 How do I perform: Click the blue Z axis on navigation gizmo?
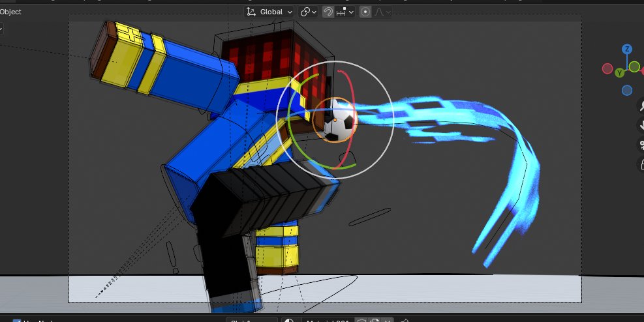coord(627,50)
